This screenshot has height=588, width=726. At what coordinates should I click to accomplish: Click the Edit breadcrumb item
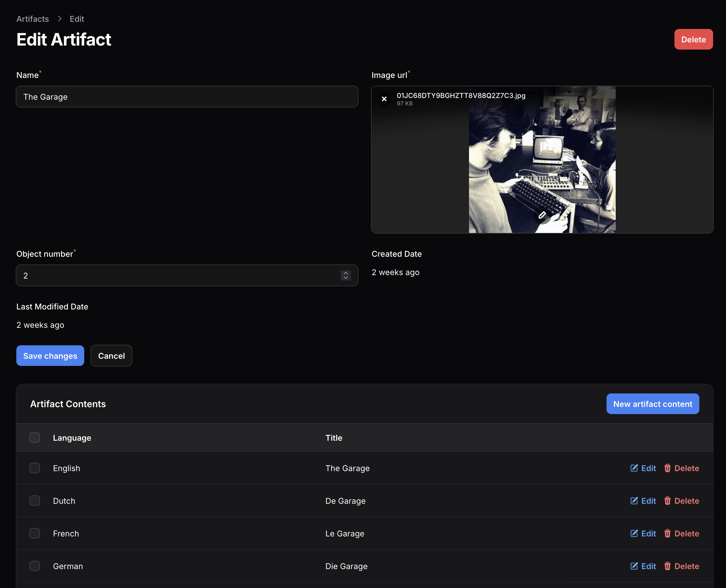[x=77, y=19]
